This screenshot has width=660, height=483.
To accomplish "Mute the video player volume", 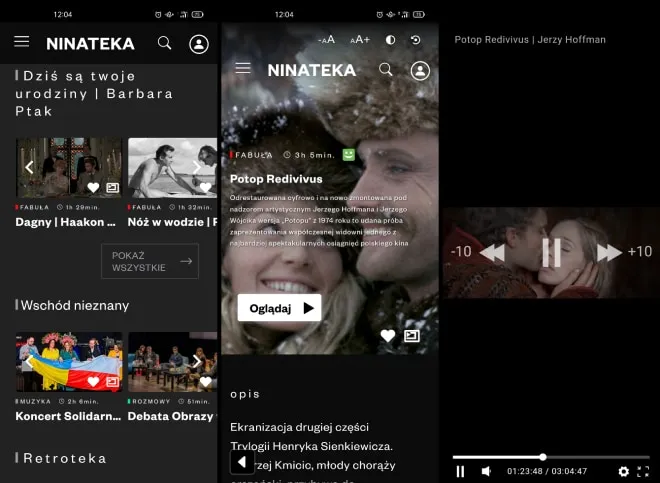I will [486, 471].
